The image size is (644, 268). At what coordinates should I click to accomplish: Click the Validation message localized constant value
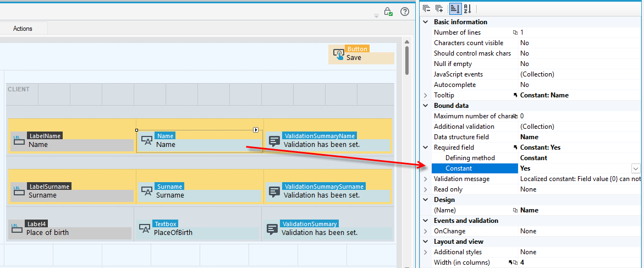coord(580,179)
